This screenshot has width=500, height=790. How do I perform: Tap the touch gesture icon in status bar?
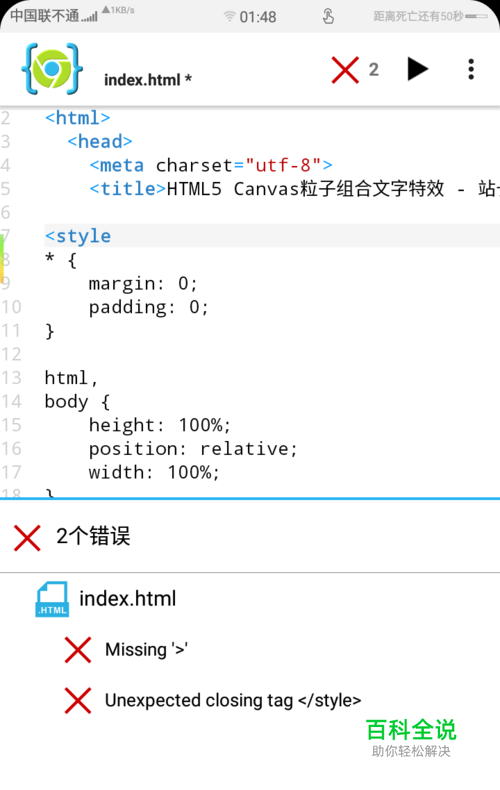coord(328,16)
